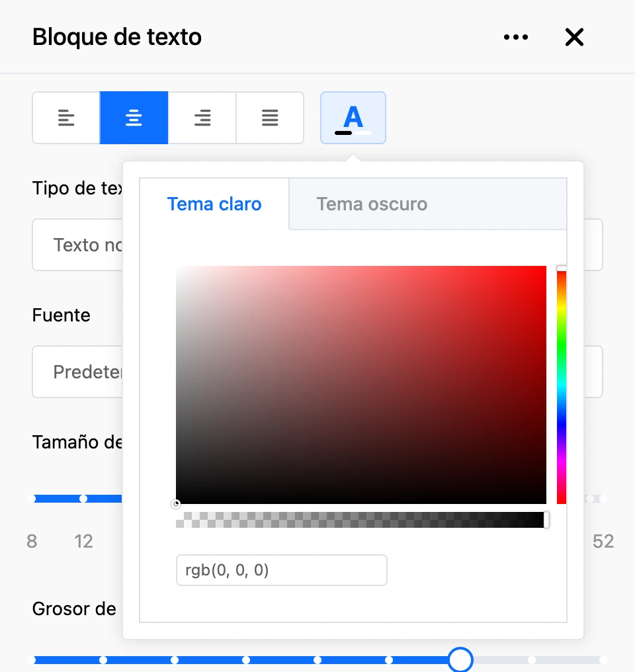Click the 12 label under size slider

point(83,541)
